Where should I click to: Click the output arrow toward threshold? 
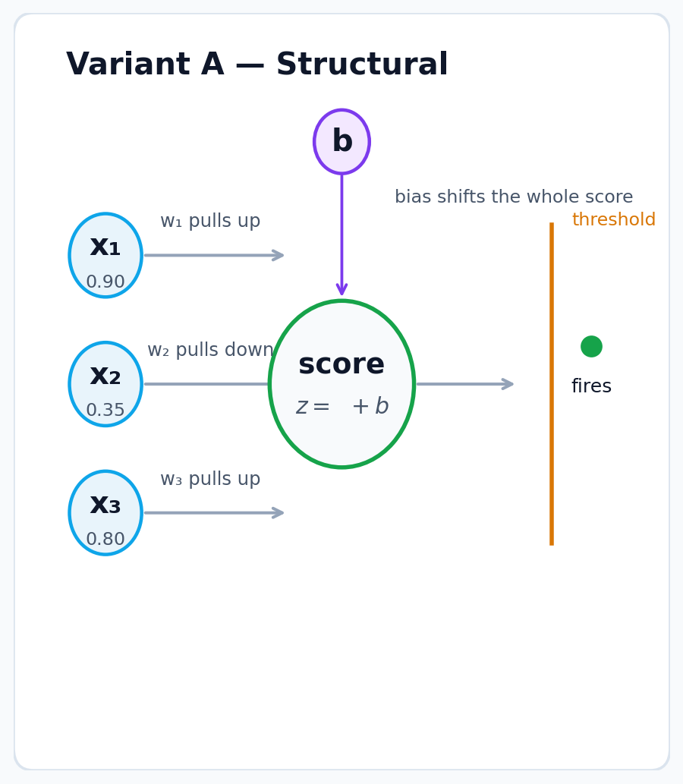[x=464, y=384]
